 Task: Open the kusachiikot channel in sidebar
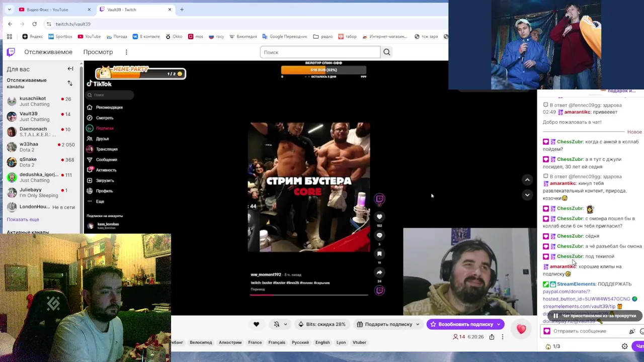(40, 101)
